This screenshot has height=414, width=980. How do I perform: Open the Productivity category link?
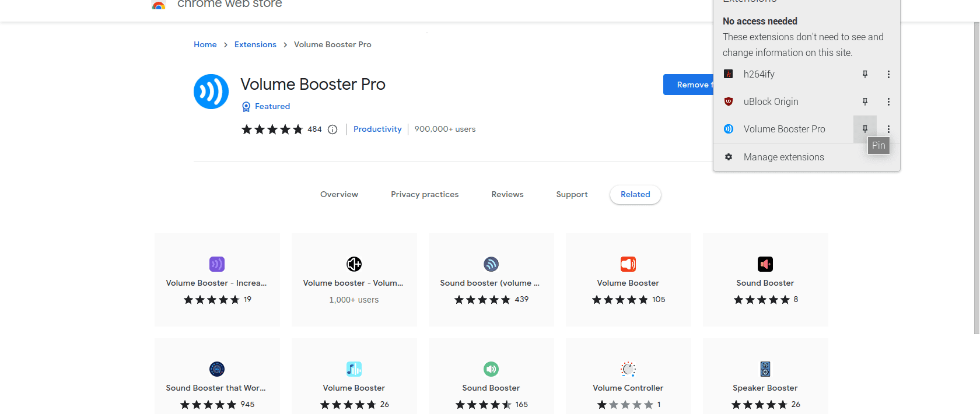[x=377, y=129]
